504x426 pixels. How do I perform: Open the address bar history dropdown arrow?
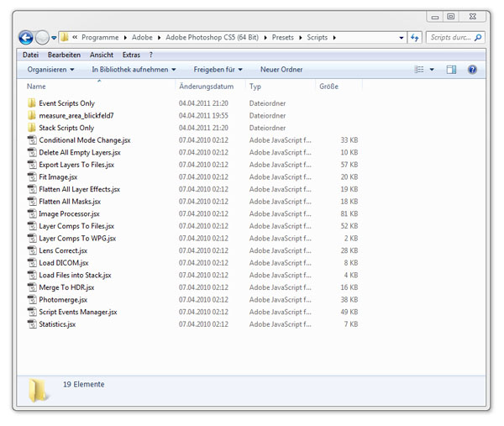pos(402,38)
